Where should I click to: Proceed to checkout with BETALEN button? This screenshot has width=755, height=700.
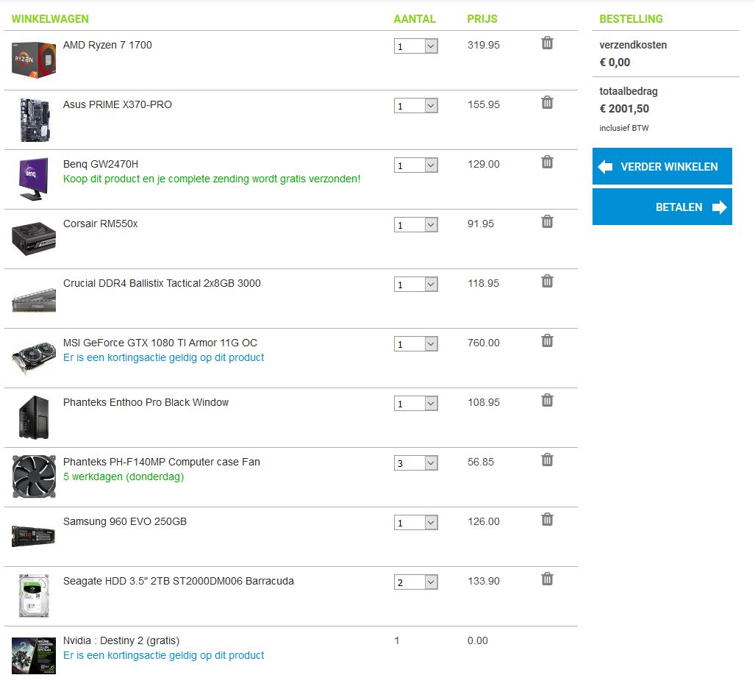[x=662, y=207]
